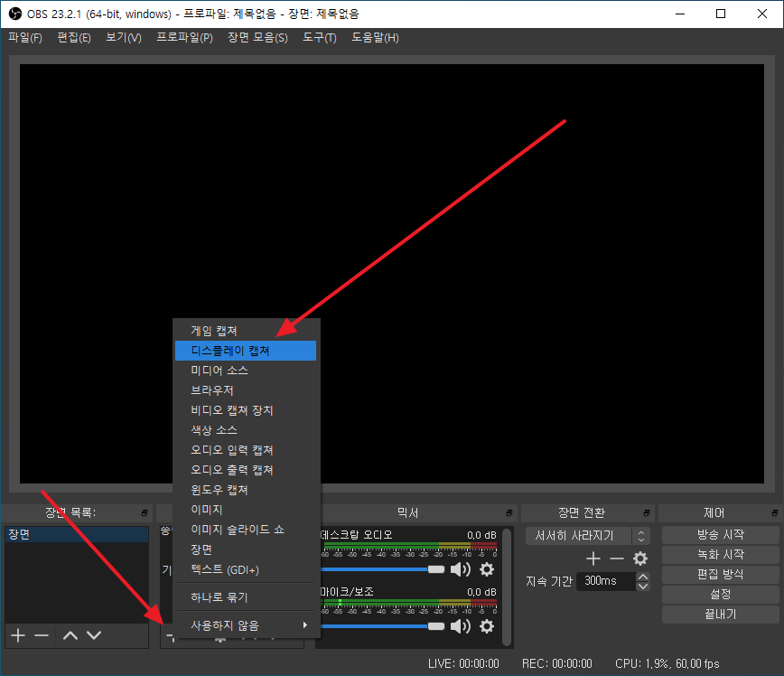Select 장면 in the source menu
The image size is (784, 676).
click(246, 549)
